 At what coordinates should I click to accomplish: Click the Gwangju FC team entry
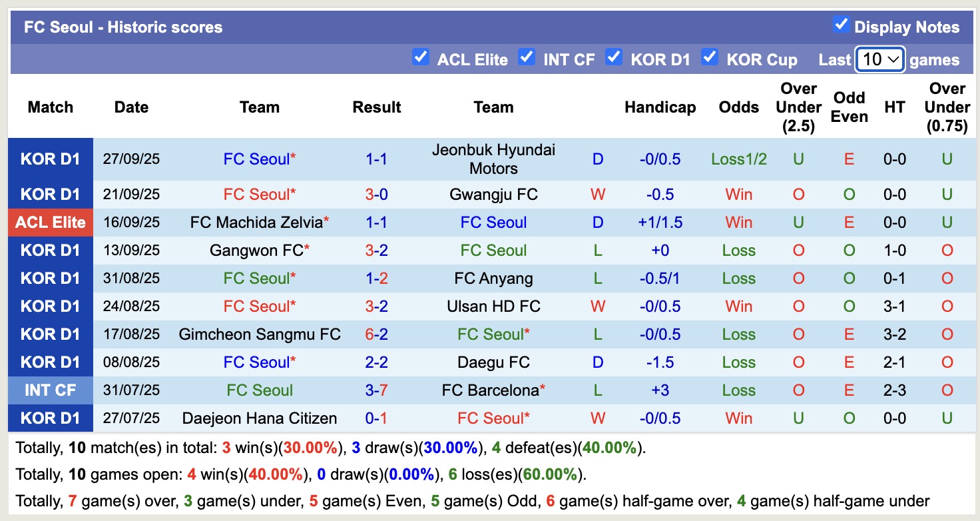(493, 194)
